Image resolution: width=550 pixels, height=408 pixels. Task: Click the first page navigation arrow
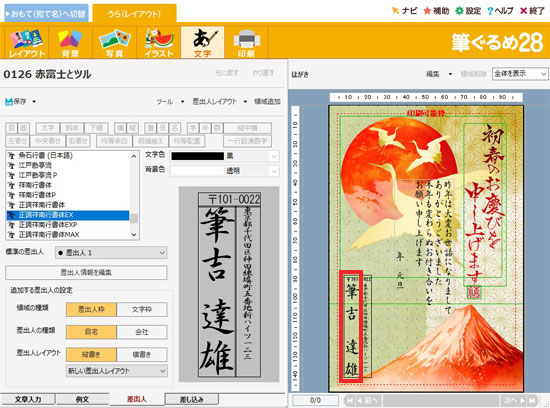[x=349, y=400]
